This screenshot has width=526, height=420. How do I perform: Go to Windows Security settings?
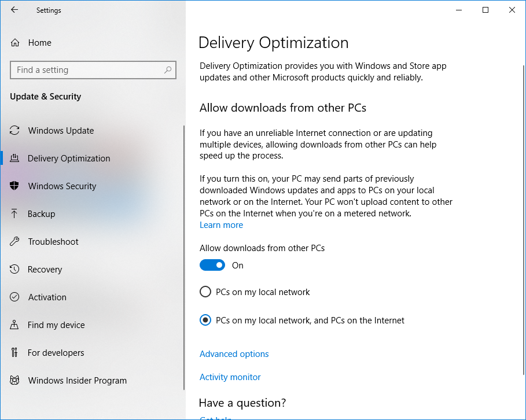coord(92,186)
